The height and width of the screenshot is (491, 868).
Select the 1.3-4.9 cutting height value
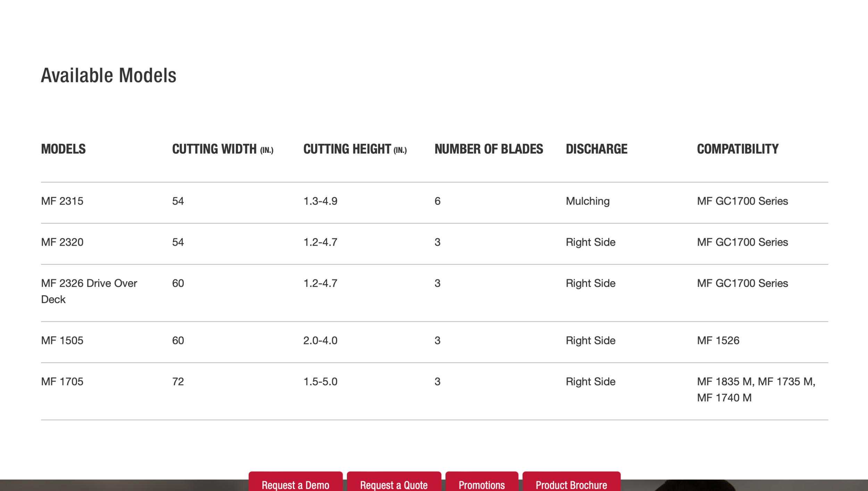click(x=320, y=201)
